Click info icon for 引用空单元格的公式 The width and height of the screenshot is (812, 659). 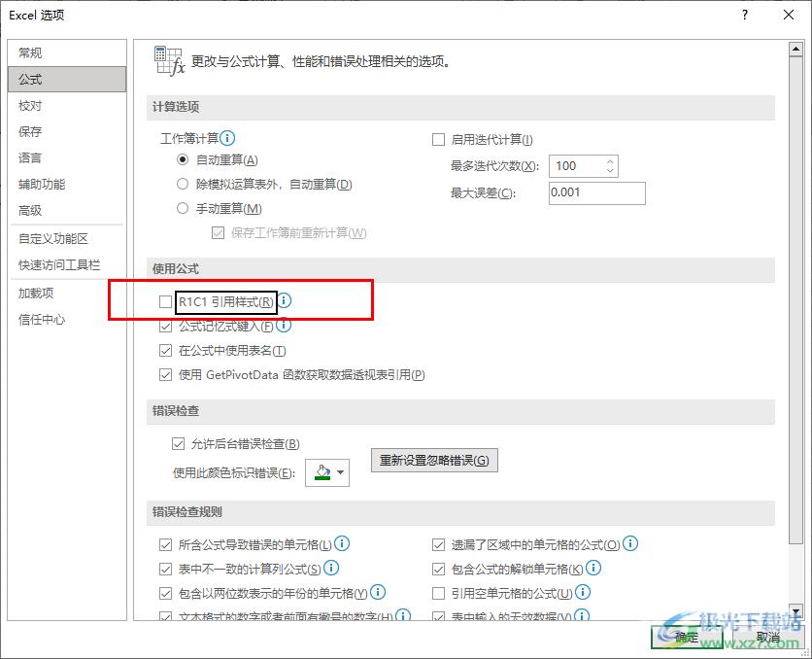pyautogui.click(x=583, y=592)
